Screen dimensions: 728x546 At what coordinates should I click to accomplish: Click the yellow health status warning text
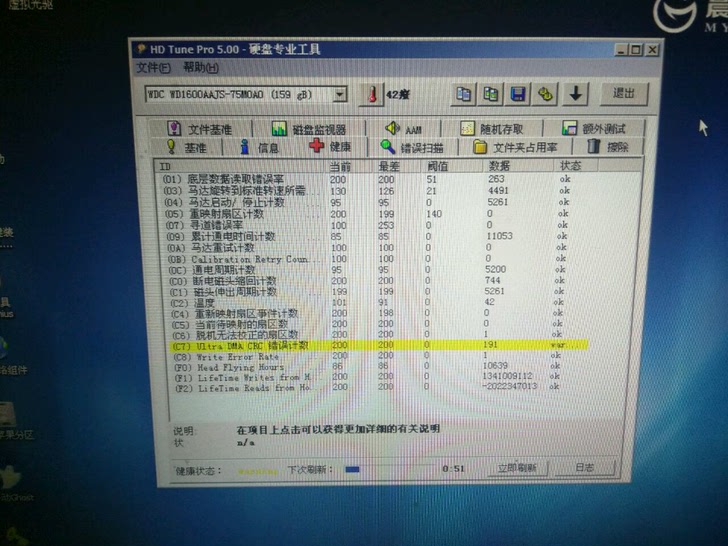(x=258, y=472)
